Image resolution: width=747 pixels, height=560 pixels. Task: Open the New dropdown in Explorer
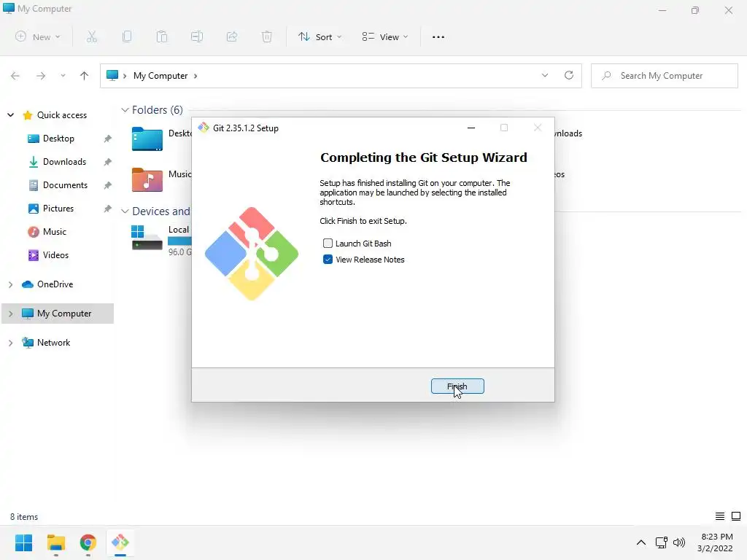click(x=38, y=36)
